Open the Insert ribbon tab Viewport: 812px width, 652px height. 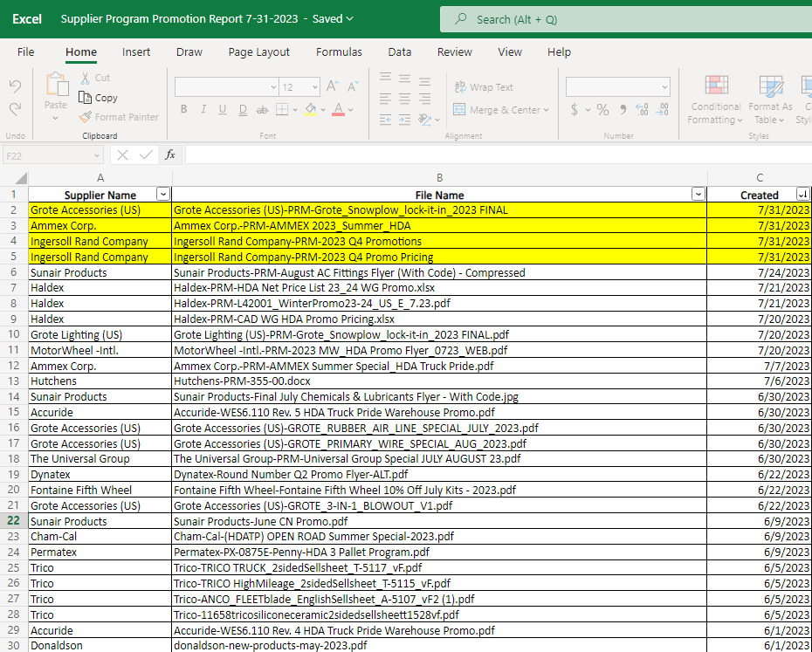[136, 52]
